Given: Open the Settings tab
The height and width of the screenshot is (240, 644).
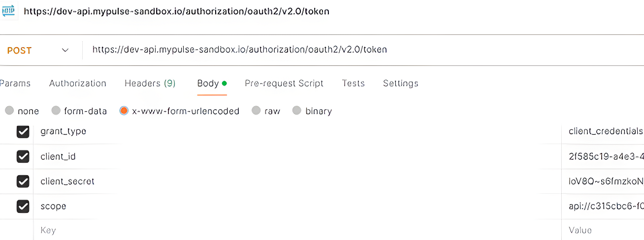Looking at the screenshot, I should tap(401, 83).
